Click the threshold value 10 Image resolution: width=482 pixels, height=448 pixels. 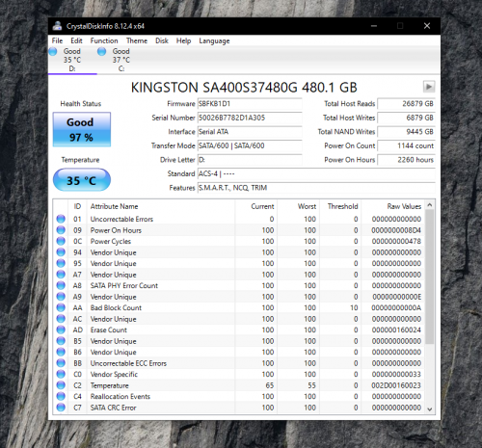[x=354, y=307]
